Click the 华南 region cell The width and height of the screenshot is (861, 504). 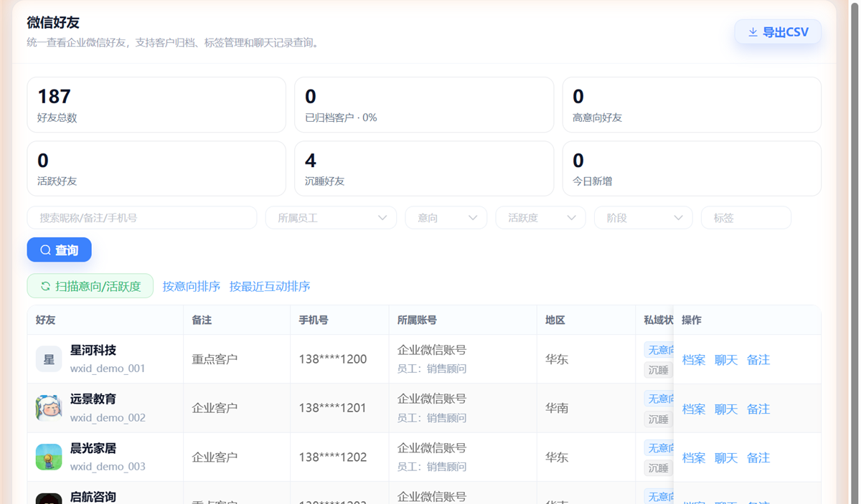[557, 408]
